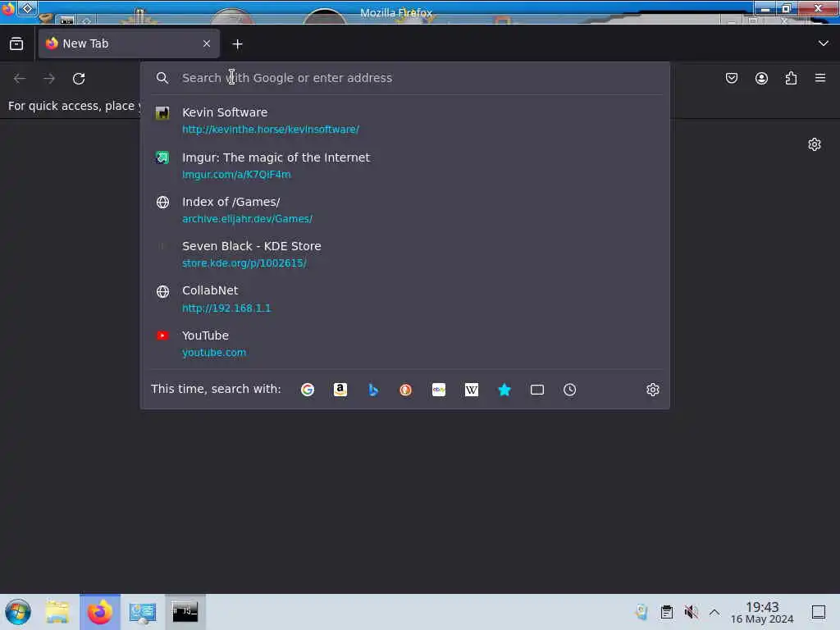The image size is (840, 630).
Task: Expand hidden system tray icons
Action: click(x=714, y=612)
